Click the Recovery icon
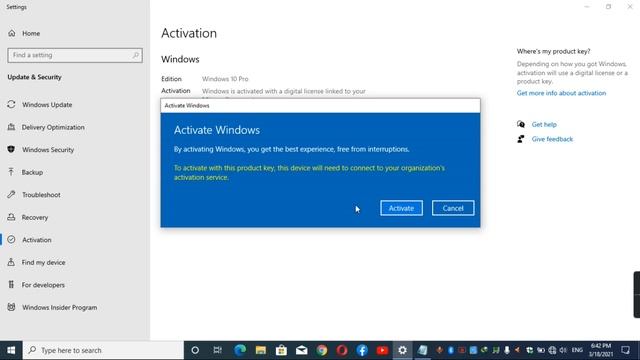The width and height of the screenshot is (640, 360). [x=11, y=217]
